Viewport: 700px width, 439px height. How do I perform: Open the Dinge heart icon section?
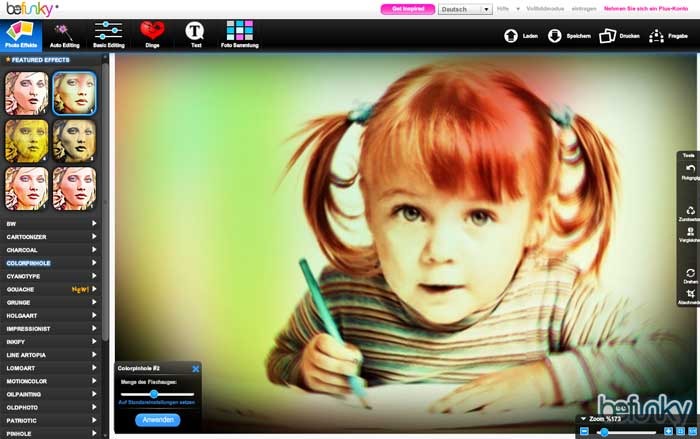tap(151, 33)
